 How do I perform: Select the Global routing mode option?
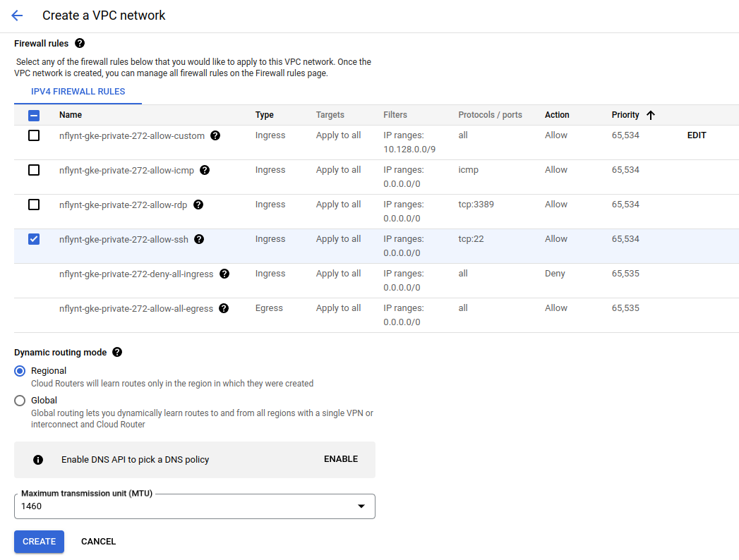click(x=20, y=400)
